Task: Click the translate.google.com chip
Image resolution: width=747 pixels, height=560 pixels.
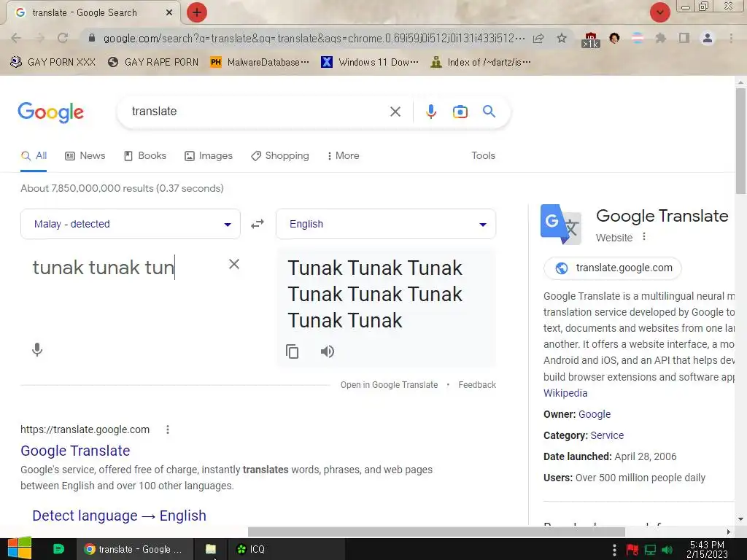Action: click(x=613, y=268)
